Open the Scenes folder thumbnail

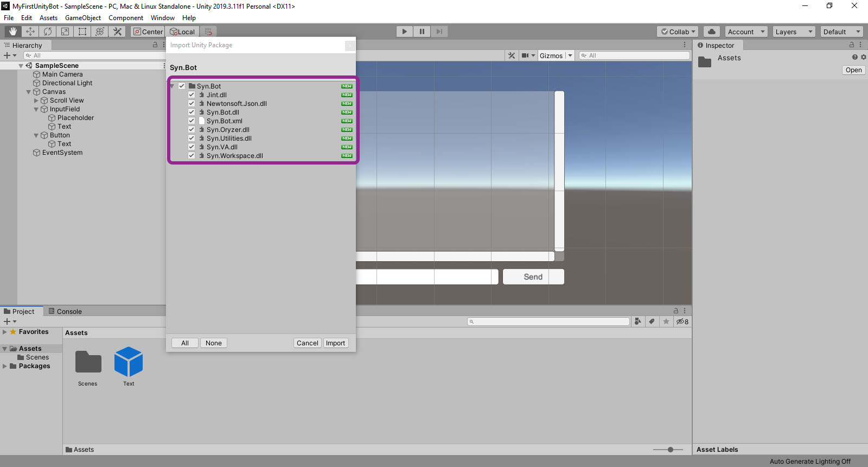tap(88, 362)
